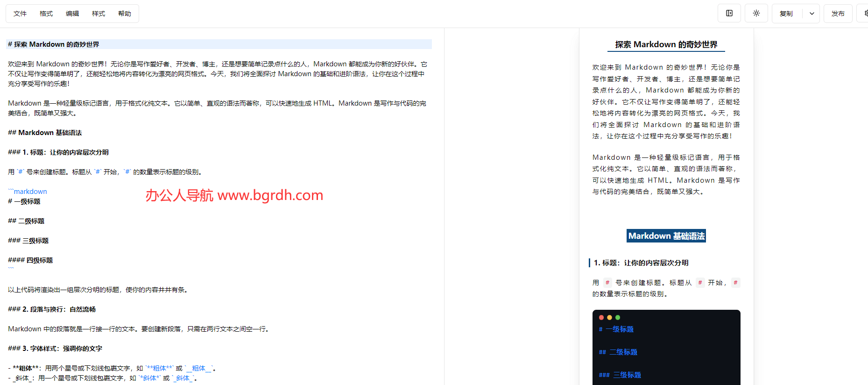Open settings via the gear icon
The height and width of the screenshot is (385, 868).
click(x=865, y=14)
